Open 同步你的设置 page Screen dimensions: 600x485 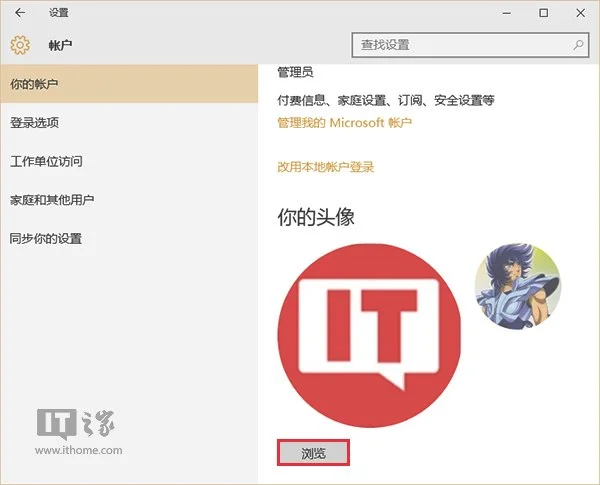129,238
